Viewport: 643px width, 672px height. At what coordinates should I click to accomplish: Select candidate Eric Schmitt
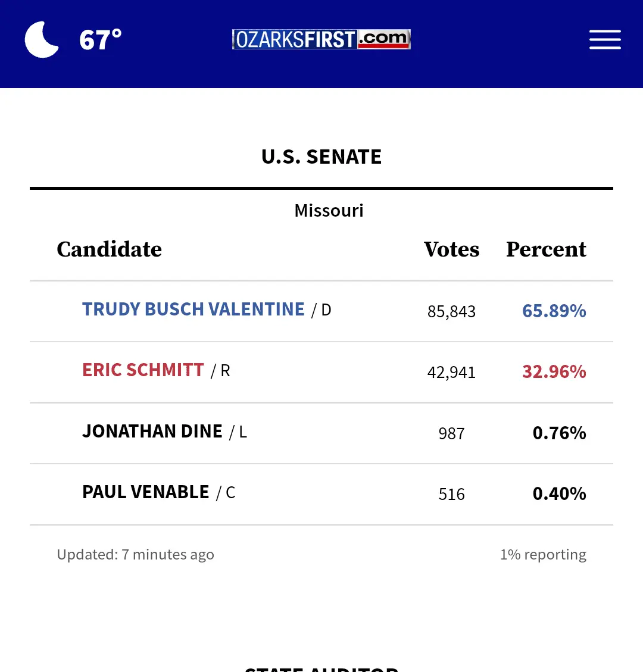143,370
